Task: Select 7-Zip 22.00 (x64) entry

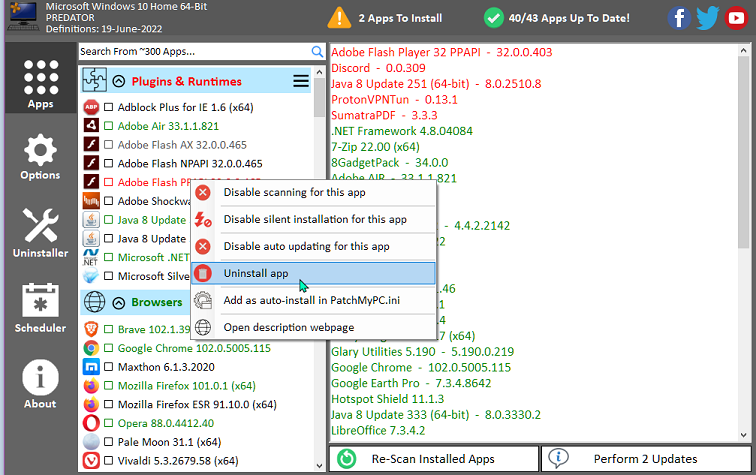Action: click(375, 147)
